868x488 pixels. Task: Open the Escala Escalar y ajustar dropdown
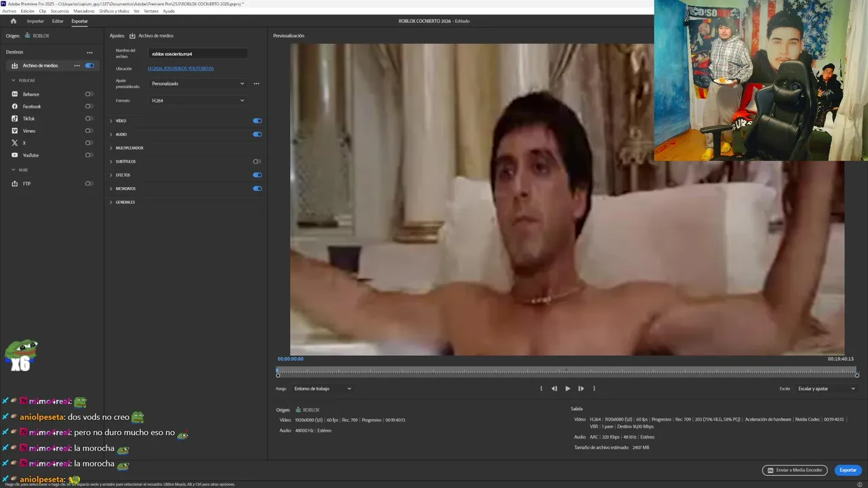pos(827,388)
